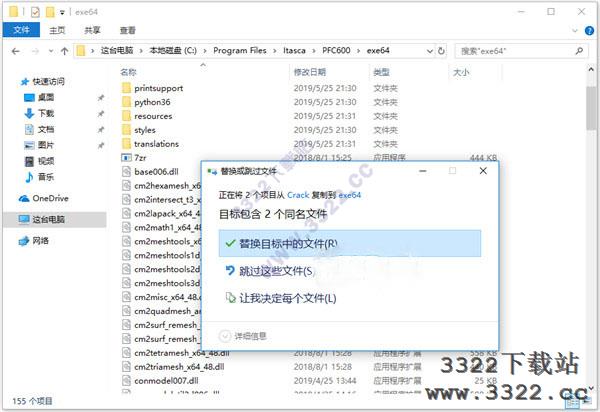Select 快速访问 in navigation pane
The image size is (600, 412).
pyautogui.click(x=48, y=81)
